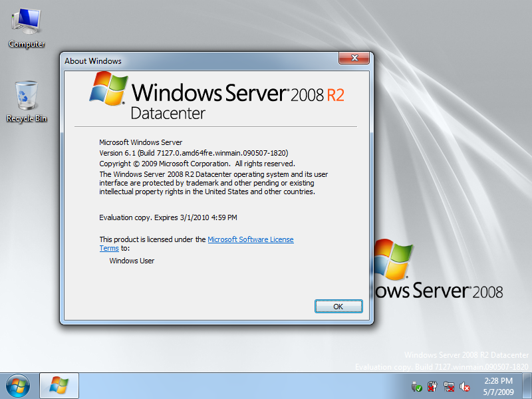Image resolution: width=532 pixels, height=399 pixels.
Task: Open the Start menu orb
Action: [18, 386]
